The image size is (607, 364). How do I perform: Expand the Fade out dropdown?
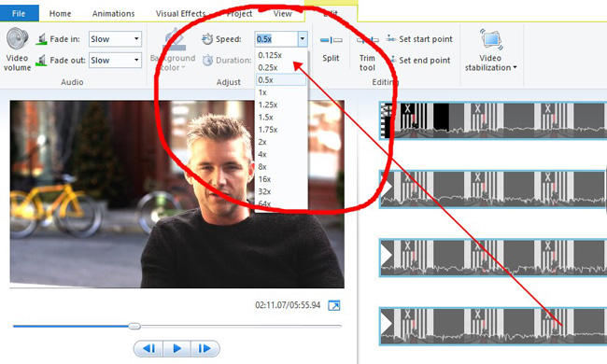(x=136, y=60)
